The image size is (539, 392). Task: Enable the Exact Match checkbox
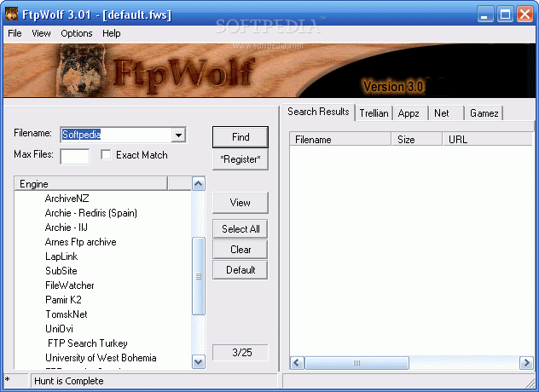(106, 154)
